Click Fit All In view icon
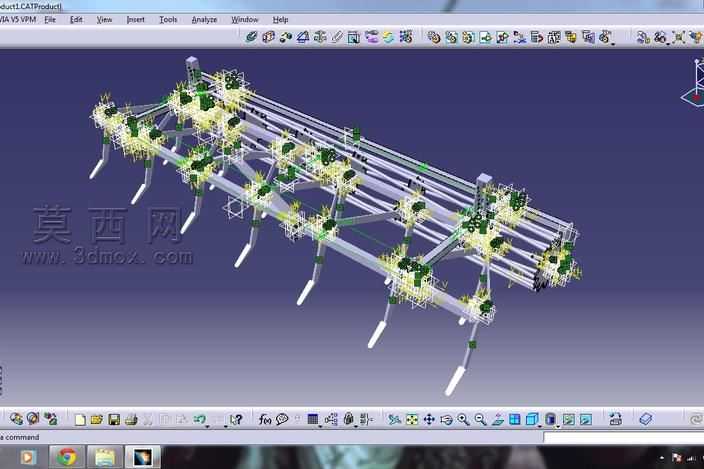The width and height of the screenshot is (704, 469). (412, 420)
